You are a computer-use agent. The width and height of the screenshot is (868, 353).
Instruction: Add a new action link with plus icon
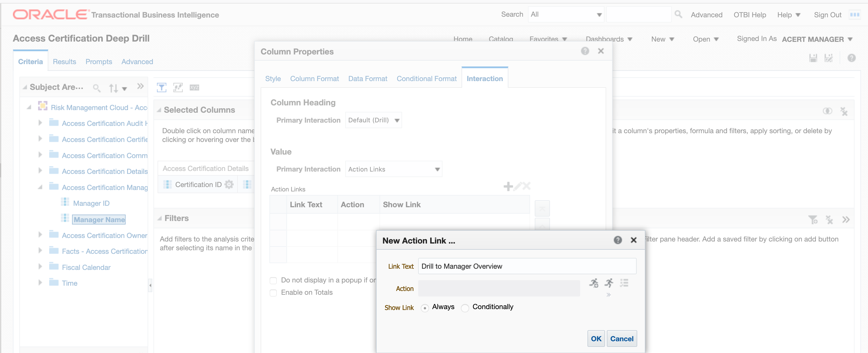(508, 186)
